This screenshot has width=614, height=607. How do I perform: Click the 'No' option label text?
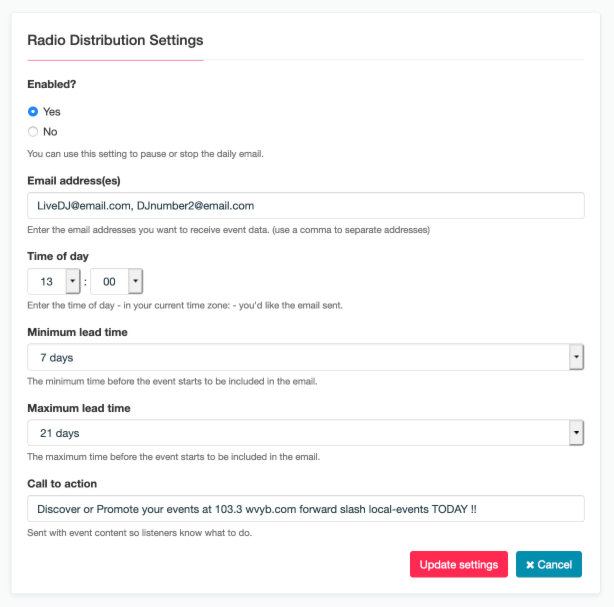pyautogui.click(x=50, y=132)
